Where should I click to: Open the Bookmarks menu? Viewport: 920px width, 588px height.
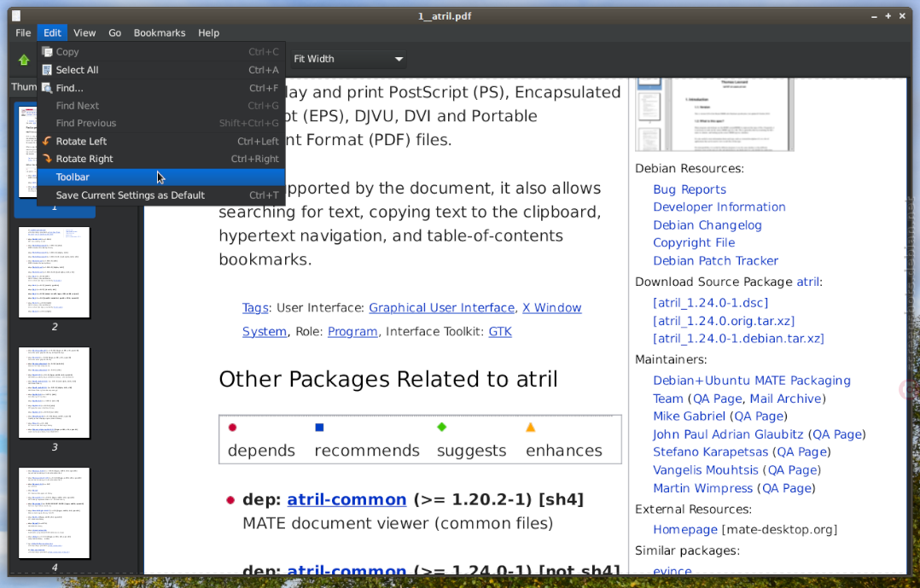click(160, 33)
